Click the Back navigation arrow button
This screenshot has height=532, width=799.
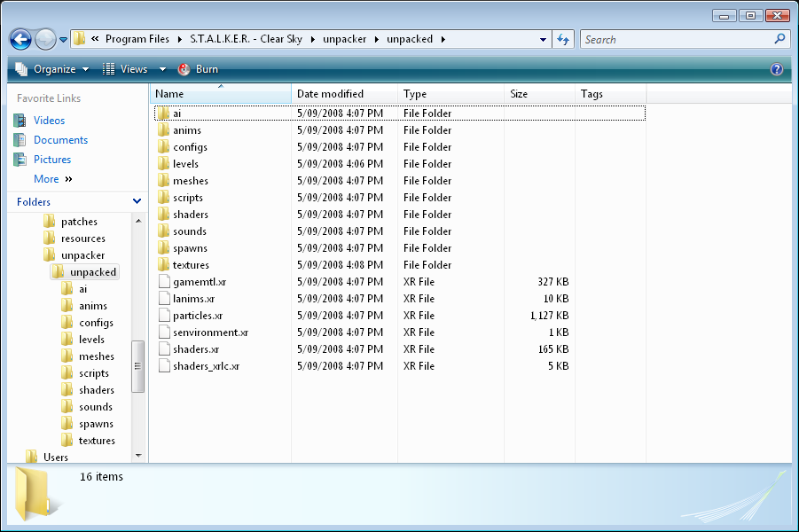click(x=21, y=40)
